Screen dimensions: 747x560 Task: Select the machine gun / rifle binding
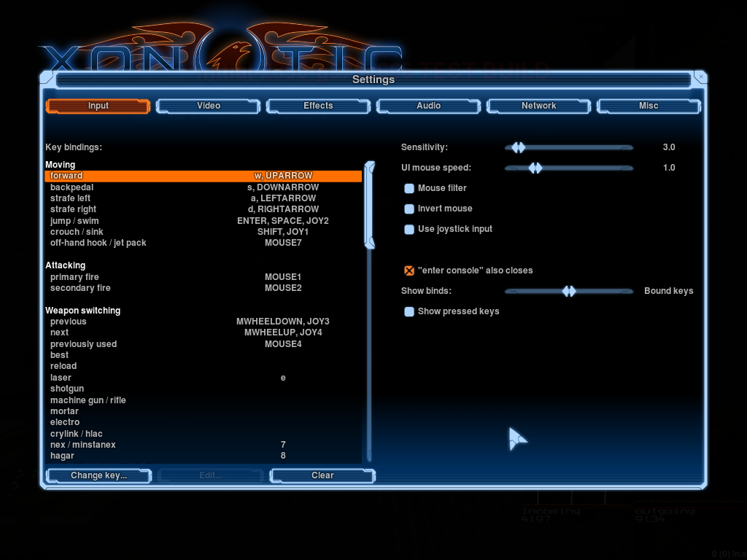pyautogui.click(x=204, y=400)
